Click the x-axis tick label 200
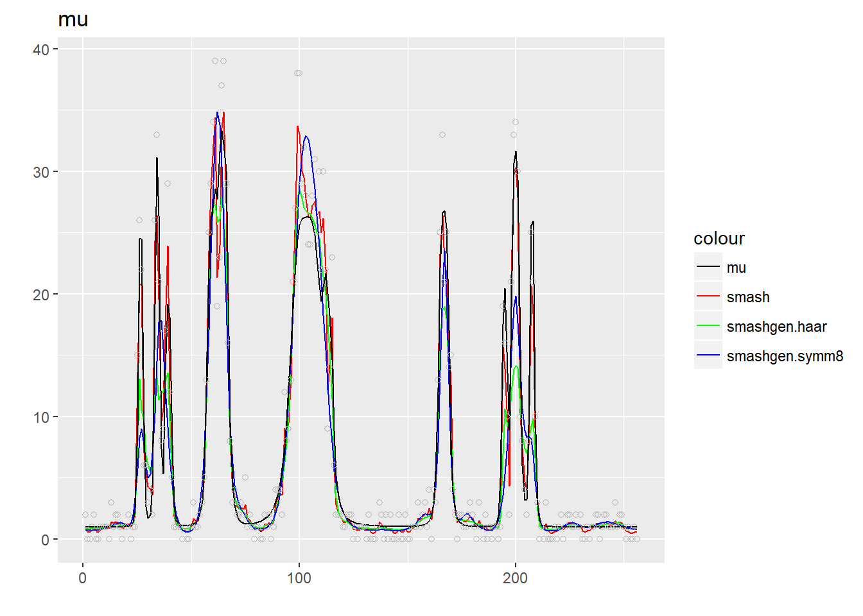The image size is (863, 616). 515,578
